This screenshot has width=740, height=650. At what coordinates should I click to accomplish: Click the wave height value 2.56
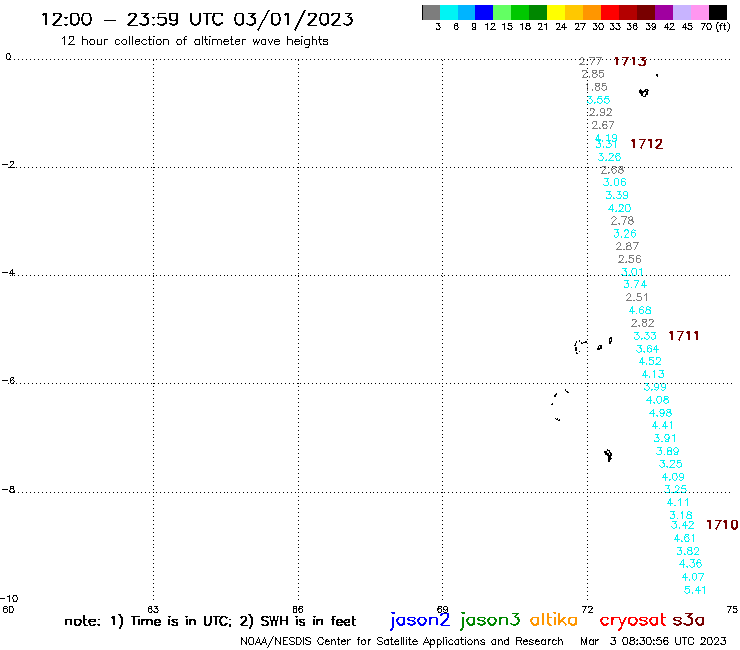point(630,259)
